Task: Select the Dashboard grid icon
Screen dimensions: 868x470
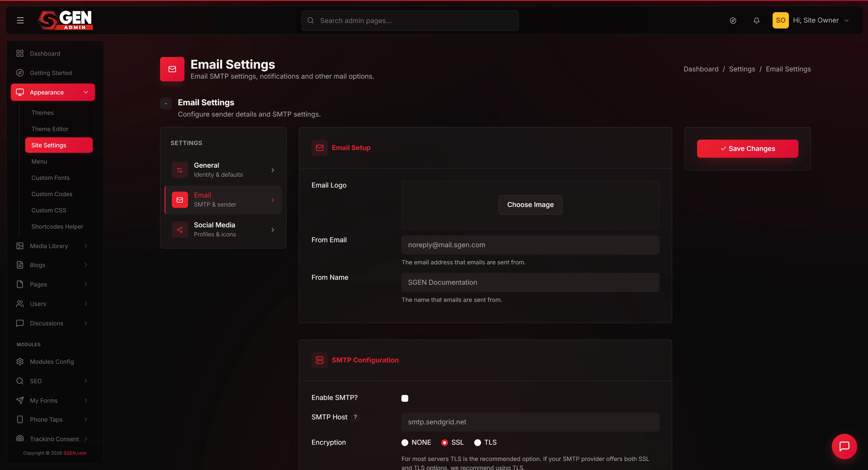Action: click(x=20, y=53)
